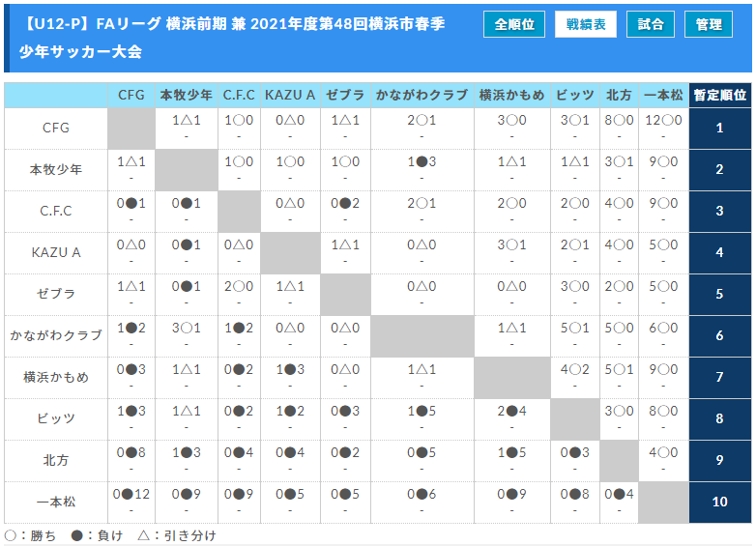
Task: Click the C.F.C column header
Action: (239, 96)
